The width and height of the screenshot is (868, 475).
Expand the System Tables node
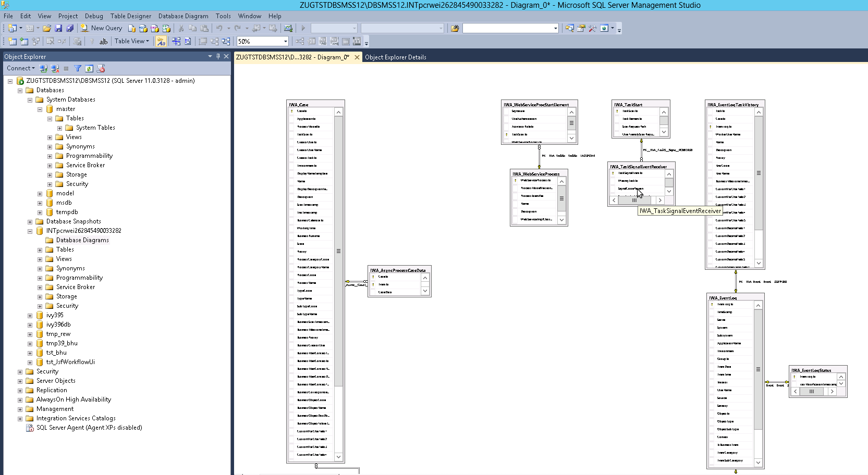[59, 128]
